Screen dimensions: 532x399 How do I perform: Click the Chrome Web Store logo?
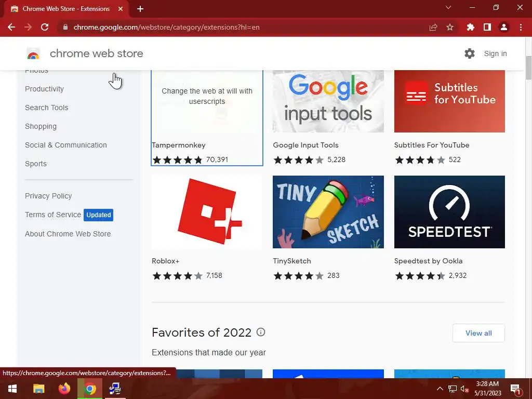[33, 54]
